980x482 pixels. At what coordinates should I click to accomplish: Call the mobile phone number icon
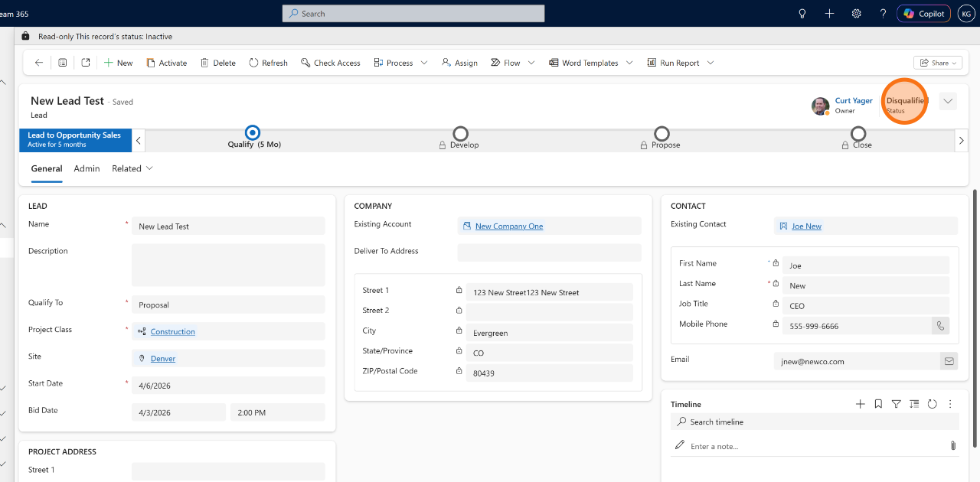tap(940, 326)
